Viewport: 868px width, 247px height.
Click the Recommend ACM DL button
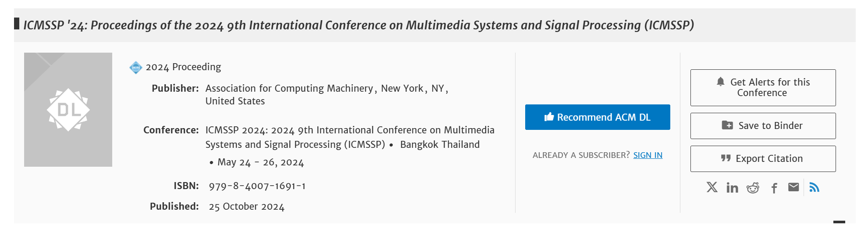(598, 117)
